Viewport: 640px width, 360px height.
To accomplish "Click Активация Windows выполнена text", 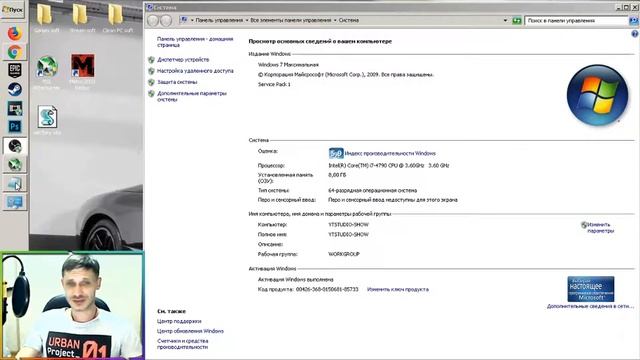I will point(296,280).
